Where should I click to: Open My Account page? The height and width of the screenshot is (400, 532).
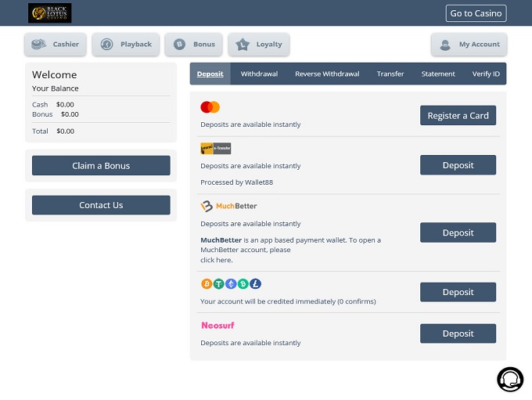(x=469, y=45)
